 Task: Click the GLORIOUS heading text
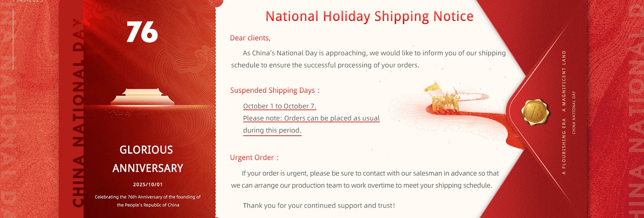click(x=146, y=150)
